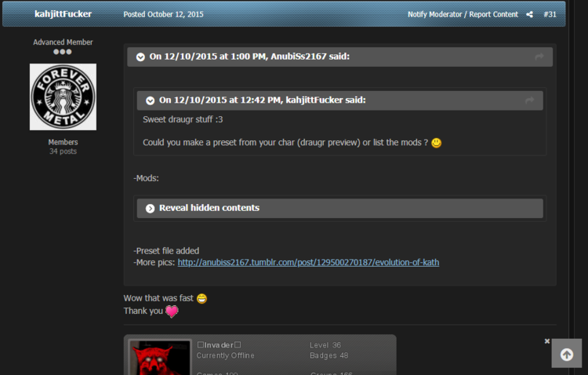This screenshot has width=588, height=375.
Task: Click the Invader name in signature card
Action: point(219,345)
